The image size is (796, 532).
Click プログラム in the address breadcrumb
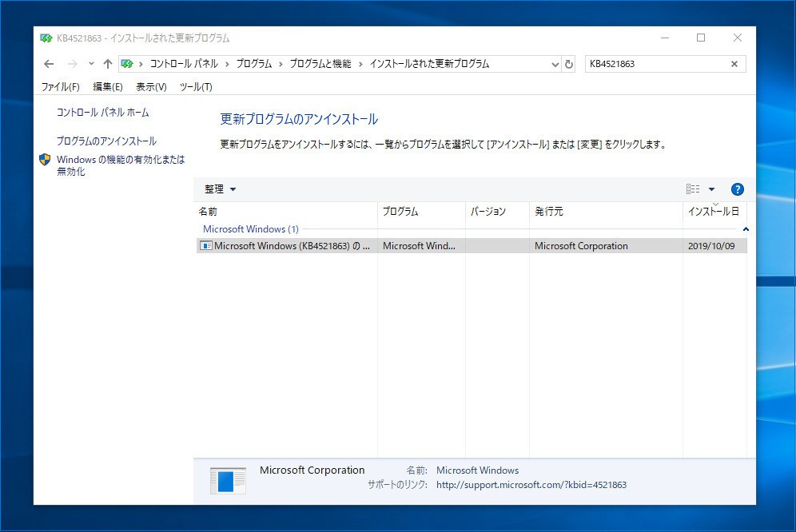pos(254,64)
